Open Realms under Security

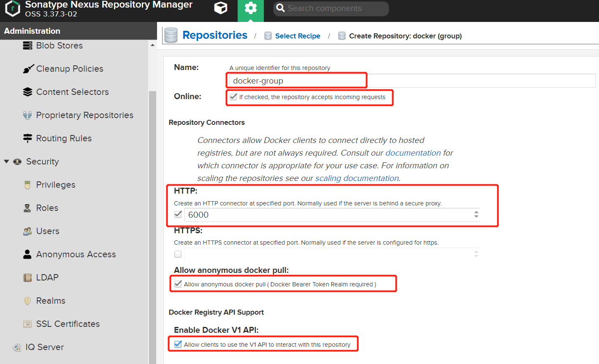51,301
